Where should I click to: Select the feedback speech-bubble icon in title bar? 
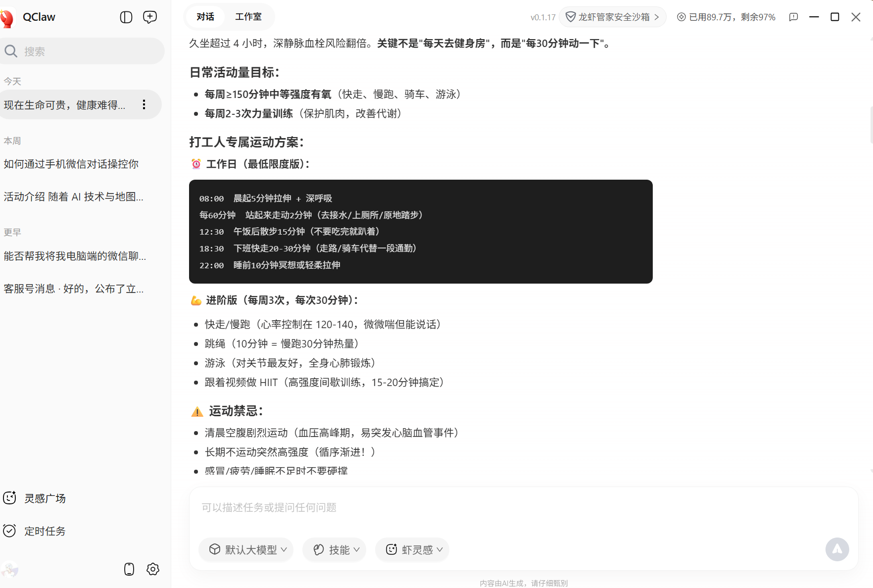click(x=794, y=17)
